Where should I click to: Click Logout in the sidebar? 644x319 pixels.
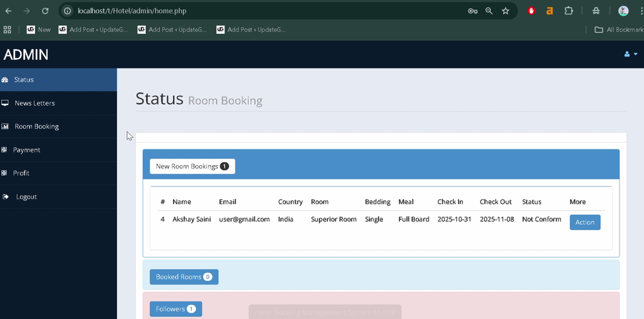[58, 197]
